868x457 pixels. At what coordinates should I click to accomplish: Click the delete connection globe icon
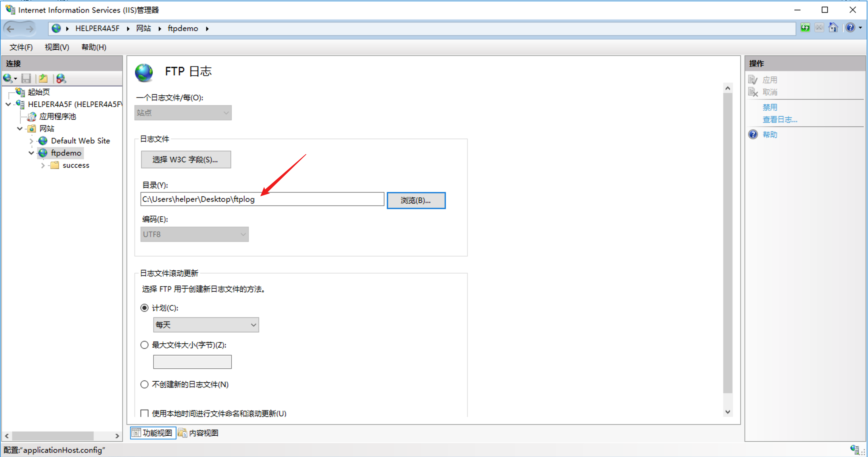61,78
